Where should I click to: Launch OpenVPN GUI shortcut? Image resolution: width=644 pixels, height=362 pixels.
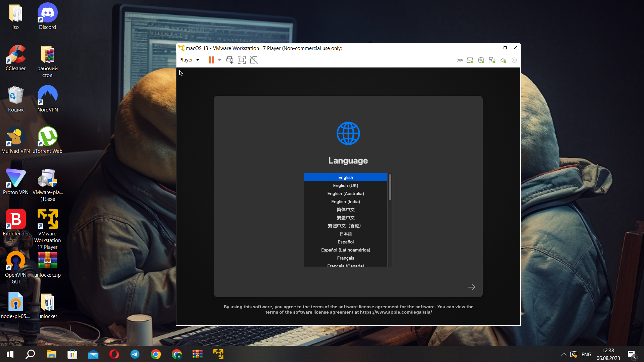(x=15, y=268)
